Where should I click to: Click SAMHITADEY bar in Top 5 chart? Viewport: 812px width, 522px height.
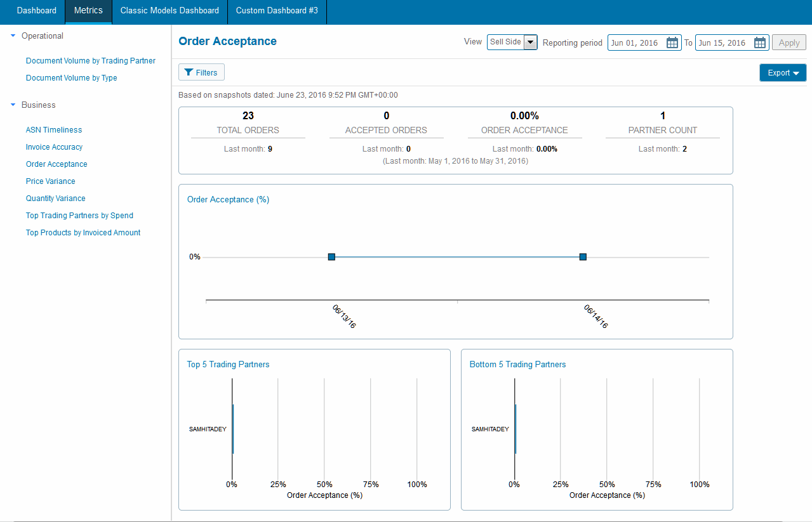233,429
